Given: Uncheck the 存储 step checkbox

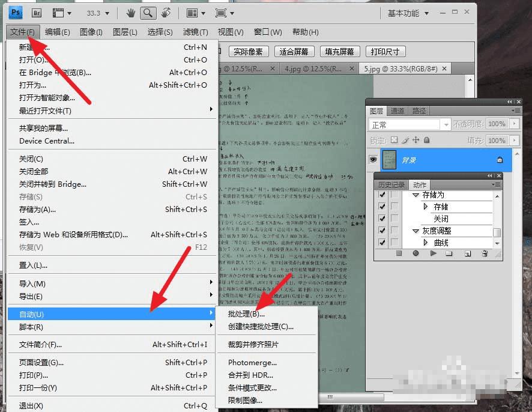Looking at the screenshot, I should (x=382, y=207).
